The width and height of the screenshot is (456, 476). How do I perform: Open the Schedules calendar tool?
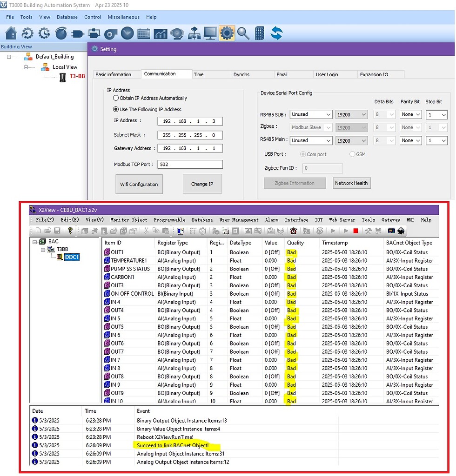tap(143, 33)
